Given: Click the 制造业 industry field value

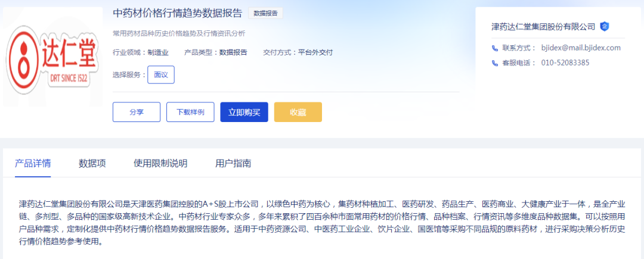Looking at the screenshot, I should (158, 52).
